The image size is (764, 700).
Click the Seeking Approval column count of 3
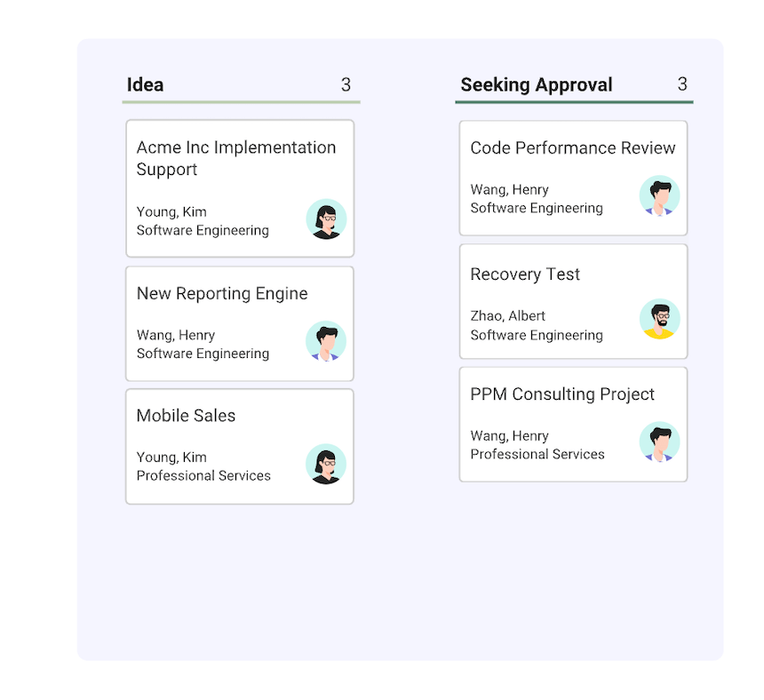pos(682,84)
